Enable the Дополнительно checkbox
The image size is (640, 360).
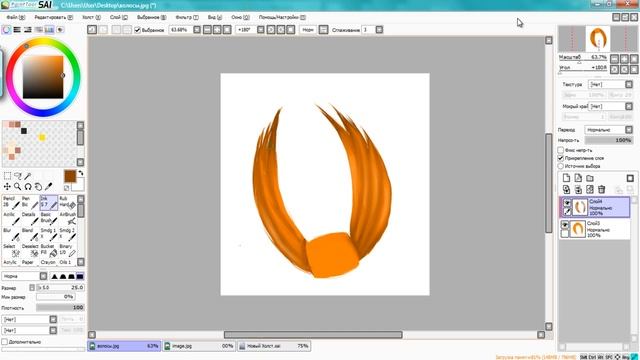(x=4, y=342)
